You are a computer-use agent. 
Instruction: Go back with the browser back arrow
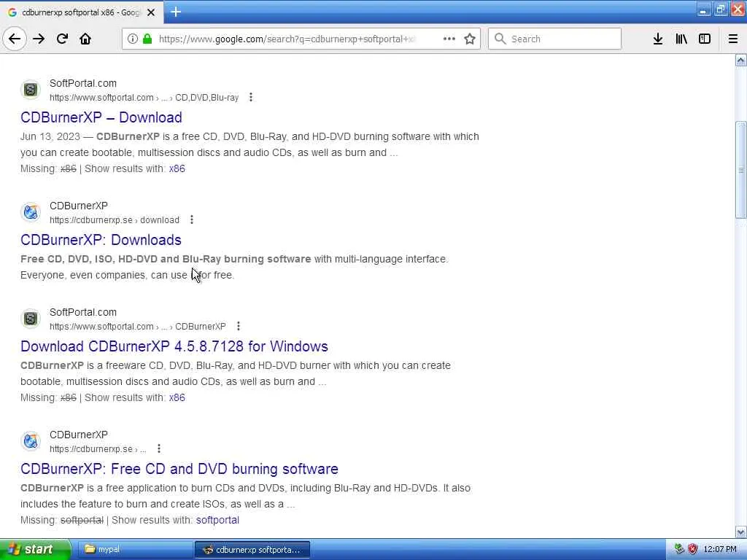pos(15,39)
